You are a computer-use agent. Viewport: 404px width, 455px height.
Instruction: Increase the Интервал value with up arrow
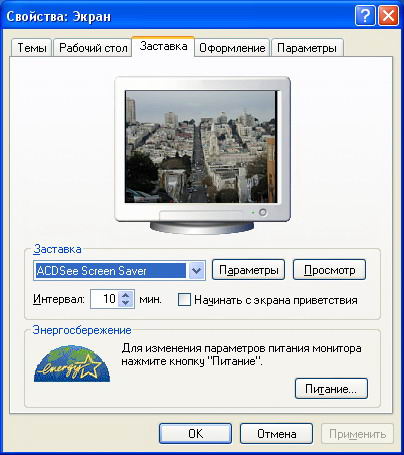tap(125, 295)
